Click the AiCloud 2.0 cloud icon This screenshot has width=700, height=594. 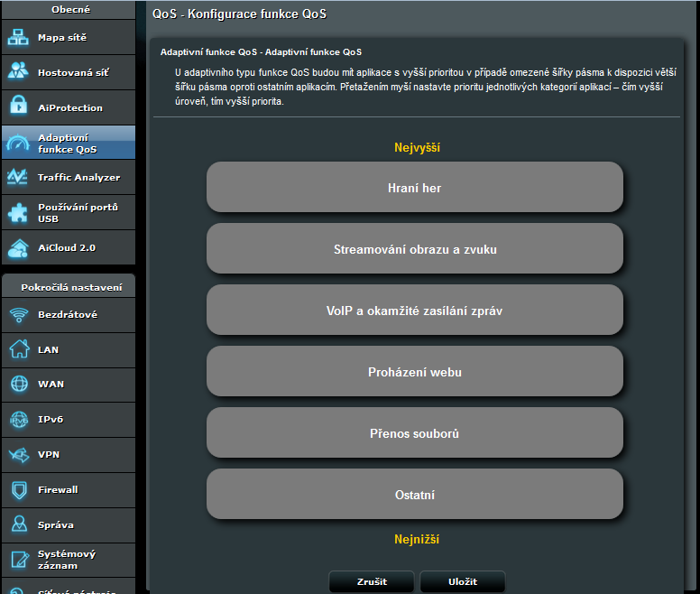tap(19, 247)
